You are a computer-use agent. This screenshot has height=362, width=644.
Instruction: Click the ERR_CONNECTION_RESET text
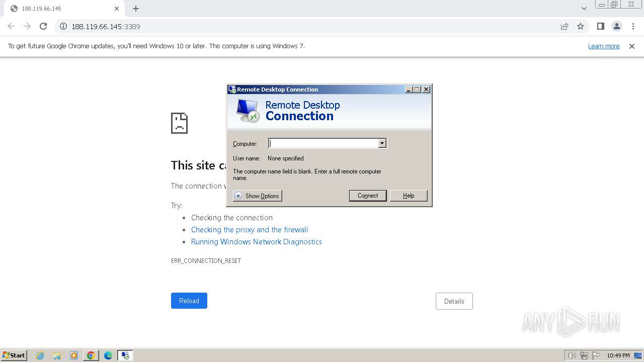206,261
